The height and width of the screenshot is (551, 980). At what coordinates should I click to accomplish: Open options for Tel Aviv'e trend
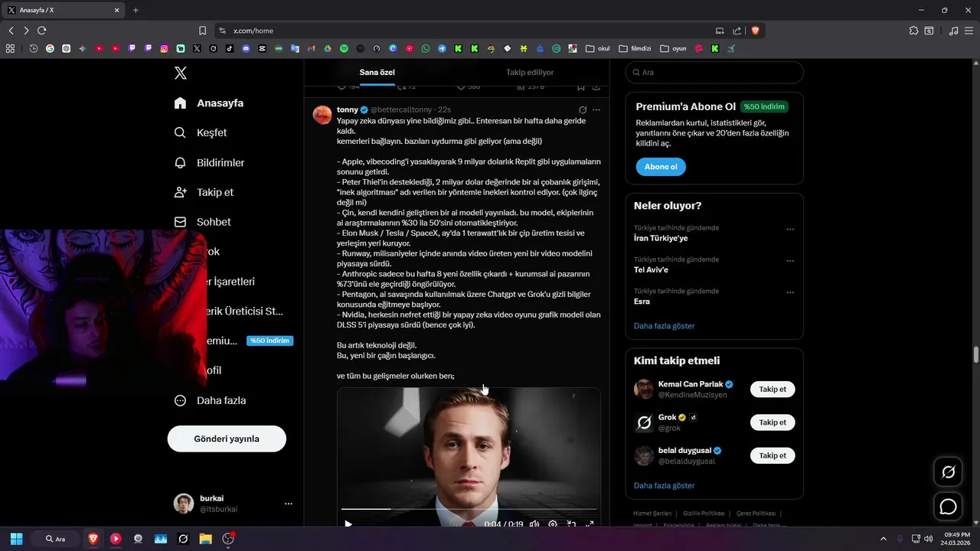coord(790,261)
